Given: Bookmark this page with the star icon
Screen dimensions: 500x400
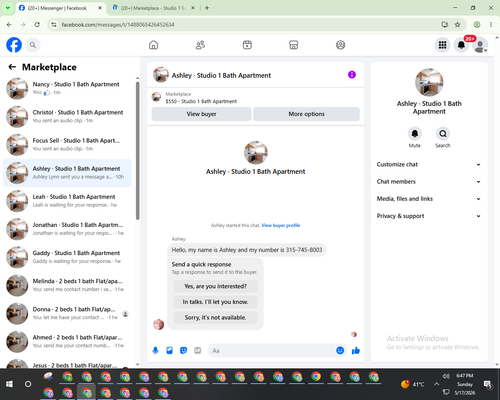Looking at the screenshot, I should click(457, 25).
